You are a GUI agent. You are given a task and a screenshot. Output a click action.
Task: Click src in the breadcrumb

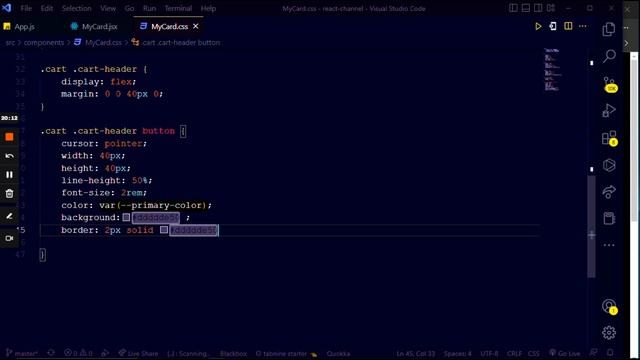pyautogui.click(x=10, y=42)
